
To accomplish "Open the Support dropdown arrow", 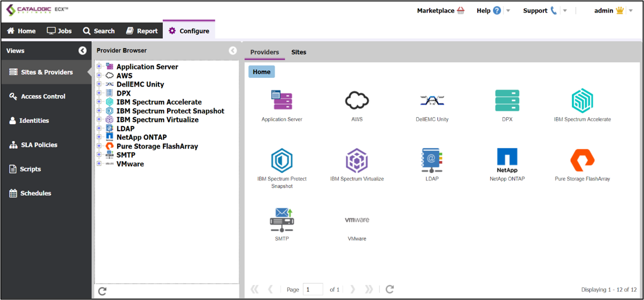I will pos(565,11).
